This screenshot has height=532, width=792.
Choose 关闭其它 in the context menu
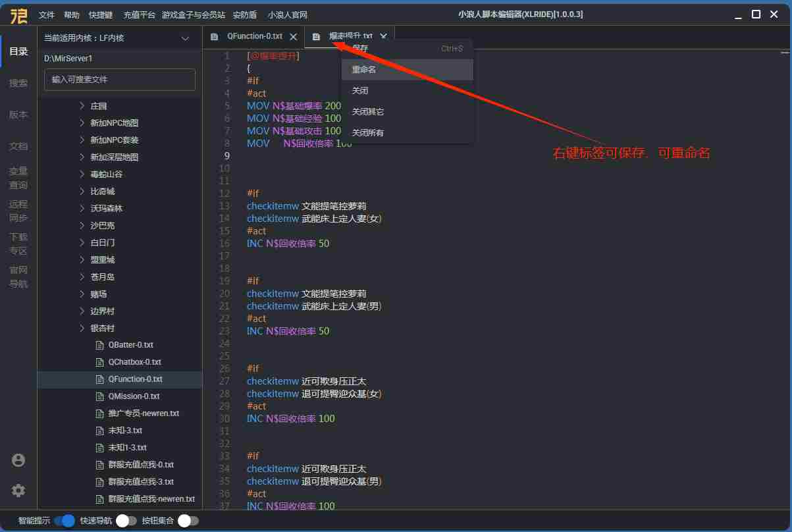[x=368, y=112]
